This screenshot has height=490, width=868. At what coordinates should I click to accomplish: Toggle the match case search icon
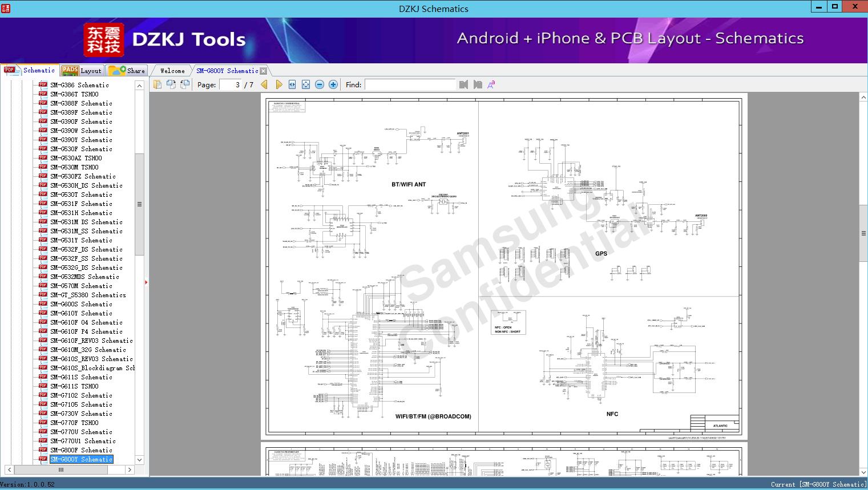[x=491, y=84]
